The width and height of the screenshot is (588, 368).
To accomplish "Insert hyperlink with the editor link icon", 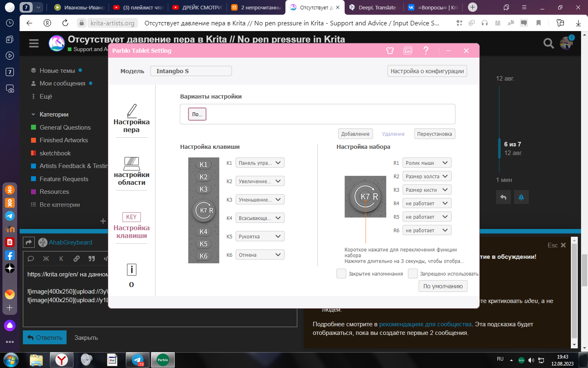I will 76,258.
